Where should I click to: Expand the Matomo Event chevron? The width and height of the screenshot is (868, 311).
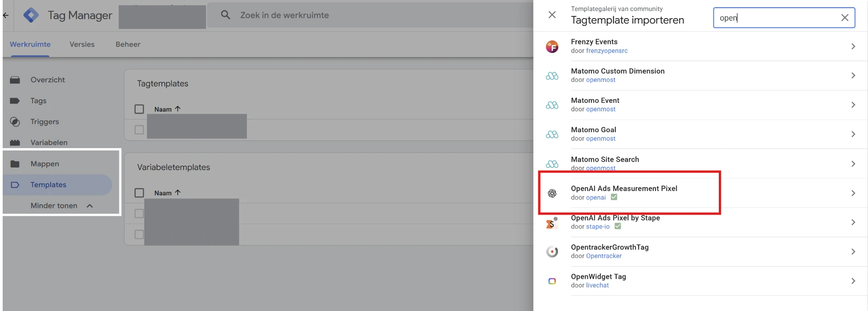click(853, 105)
